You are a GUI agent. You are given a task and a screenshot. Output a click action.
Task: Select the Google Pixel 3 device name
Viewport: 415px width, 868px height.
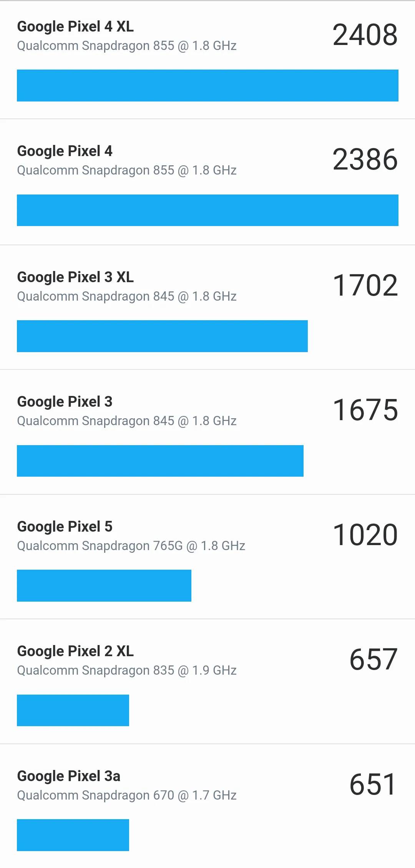click(x=65, y=402)
